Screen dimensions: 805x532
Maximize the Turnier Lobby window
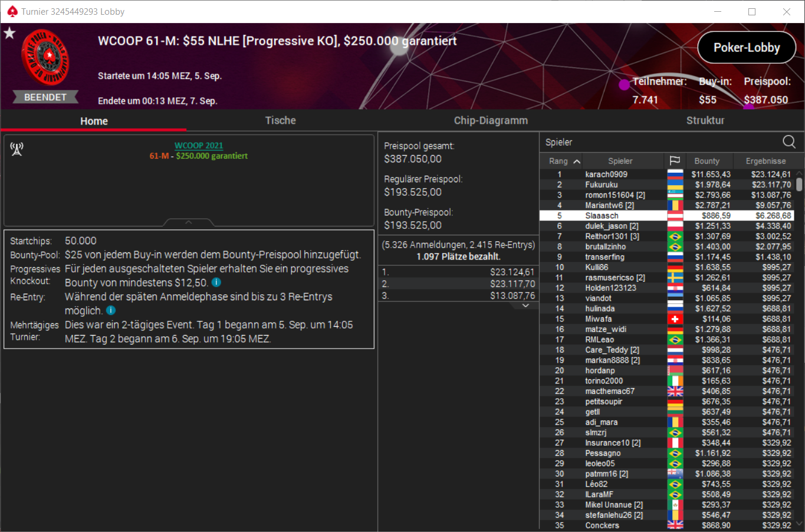tap(752, 12)
